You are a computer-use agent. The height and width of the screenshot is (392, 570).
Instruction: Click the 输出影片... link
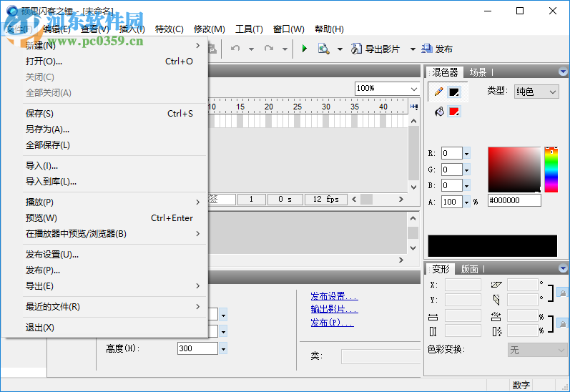point(334,309)
